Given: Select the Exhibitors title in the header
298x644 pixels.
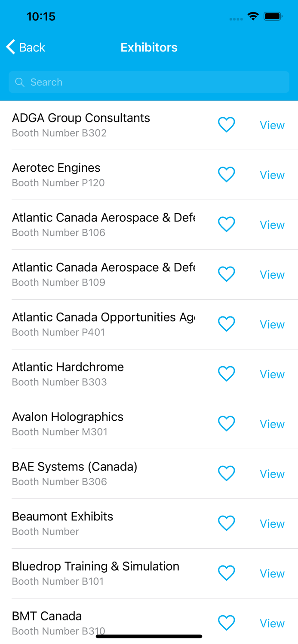Looking at the screenshot, I should 149,47.
